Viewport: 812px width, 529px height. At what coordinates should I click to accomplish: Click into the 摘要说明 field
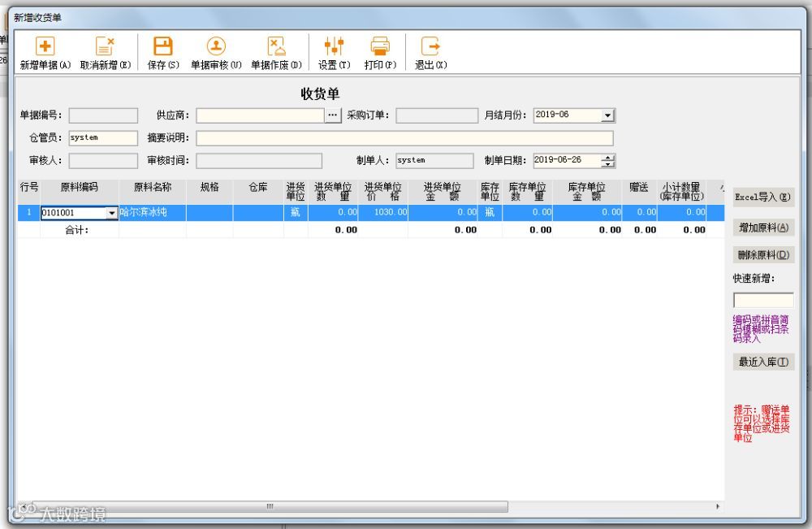tap(404, 138)
